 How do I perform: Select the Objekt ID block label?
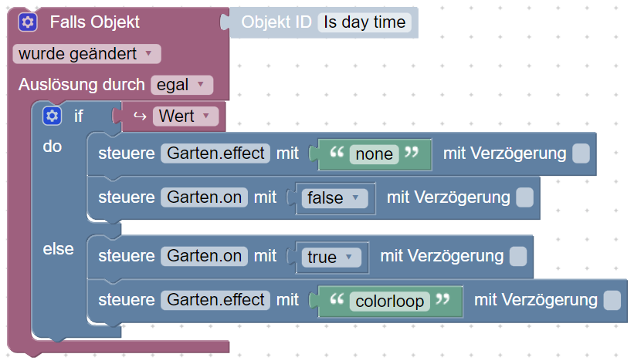pos(276,22)
